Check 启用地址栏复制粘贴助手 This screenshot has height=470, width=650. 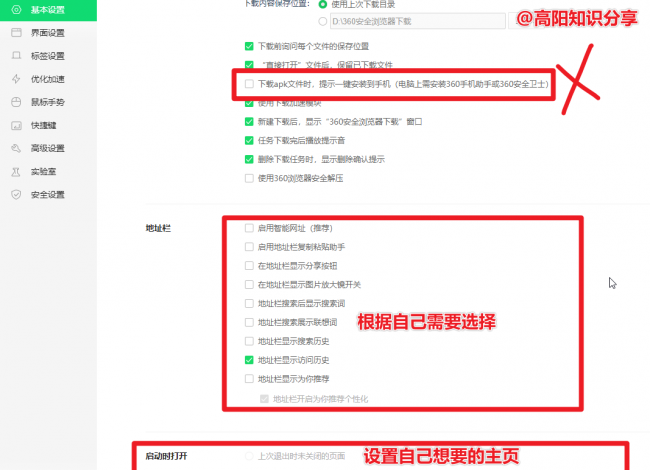point(249,247)
